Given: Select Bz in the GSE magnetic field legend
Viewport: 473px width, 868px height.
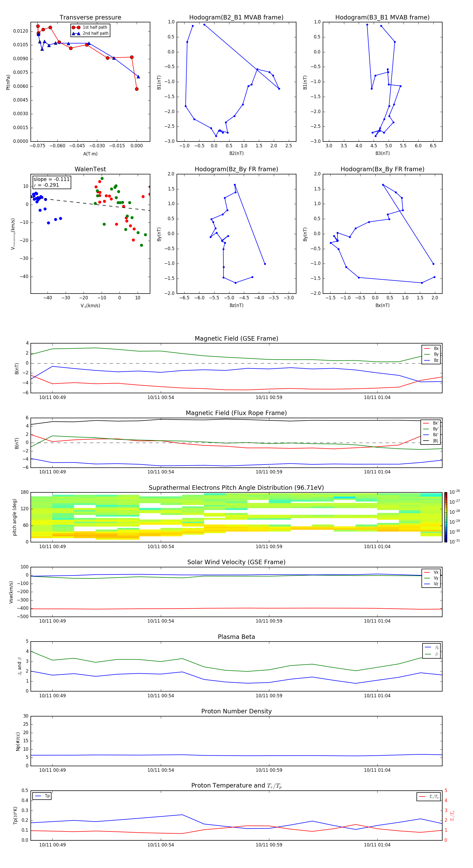Looking at the screenshot, I should tap(431, 360).
